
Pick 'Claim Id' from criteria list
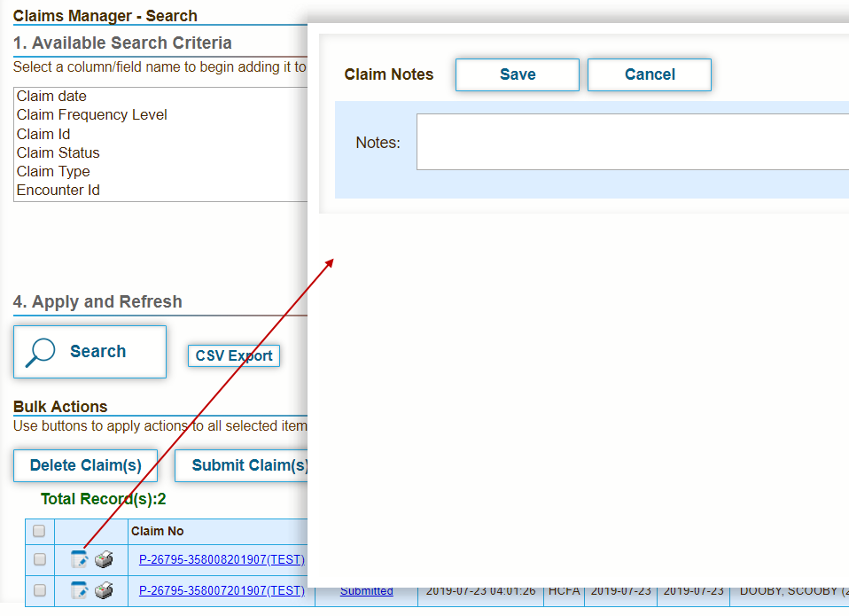click(x=43, y=134)
